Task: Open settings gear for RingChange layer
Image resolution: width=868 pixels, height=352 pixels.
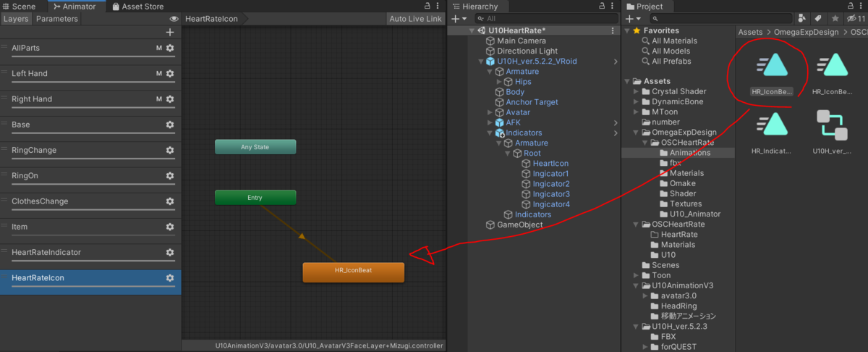Action: point(170,150)
